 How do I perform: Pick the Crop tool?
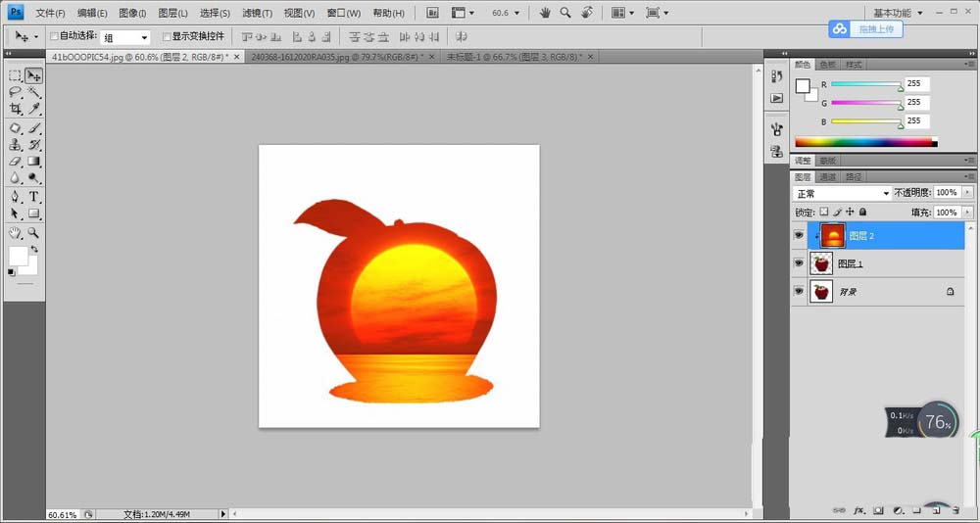coord(15,109)
